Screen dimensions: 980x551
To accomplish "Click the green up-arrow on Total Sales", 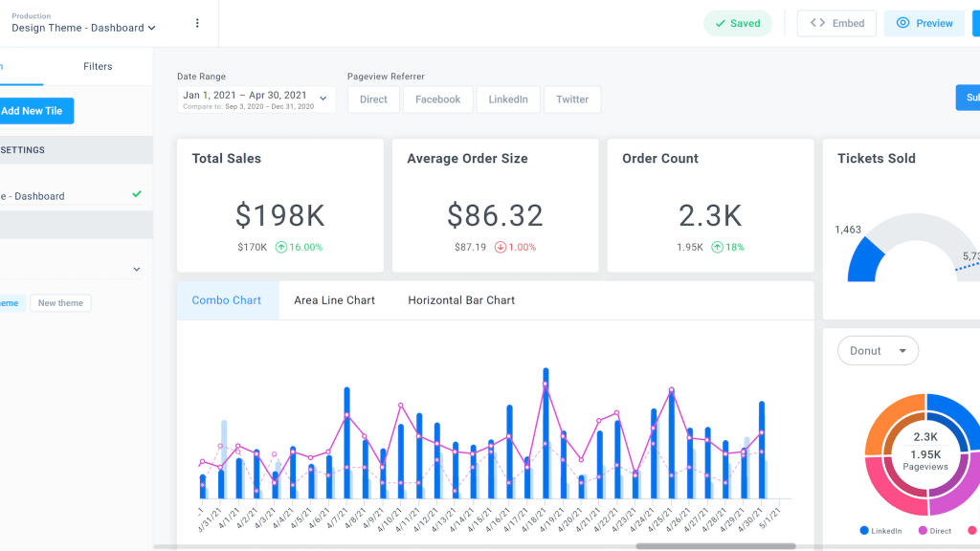I will tap(281, 247).
